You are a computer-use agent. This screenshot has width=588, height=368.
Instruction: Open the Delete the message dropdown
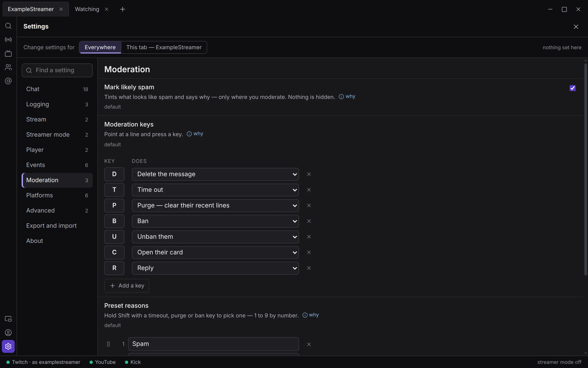tap(215, 174)
